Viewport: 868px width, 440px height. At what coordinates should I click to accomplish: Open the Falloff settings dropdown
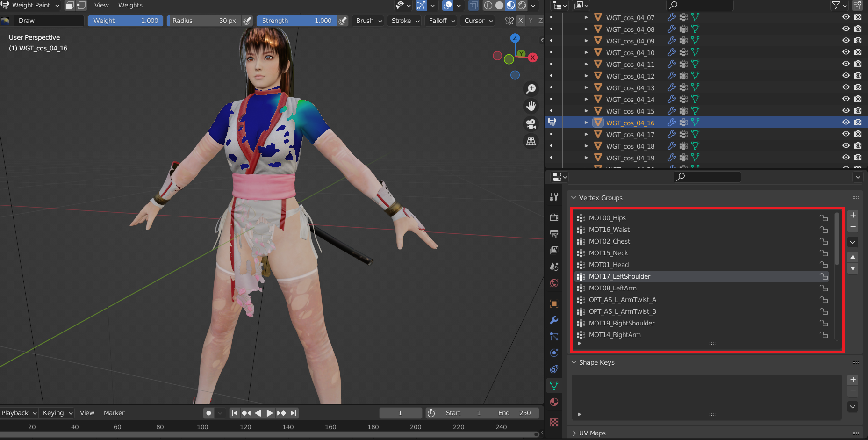pos(442,21)
